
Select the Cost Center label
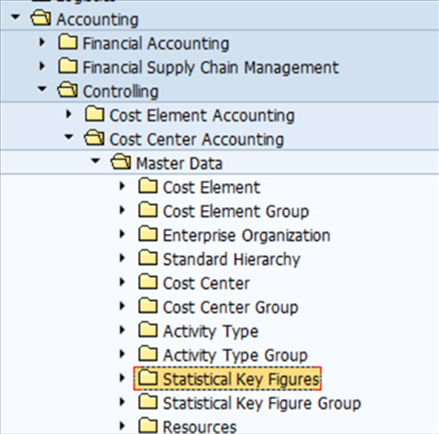click(x=206, y=284)
